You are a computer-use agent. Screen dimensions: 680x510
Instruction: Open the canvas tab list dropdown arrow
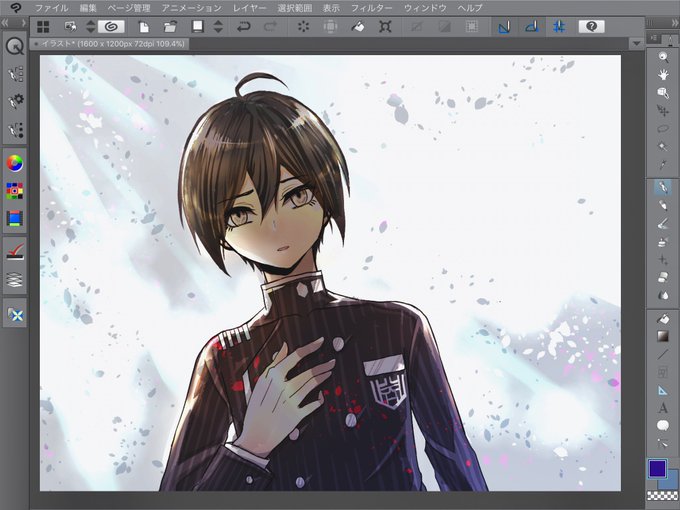[x=636, y=43]
